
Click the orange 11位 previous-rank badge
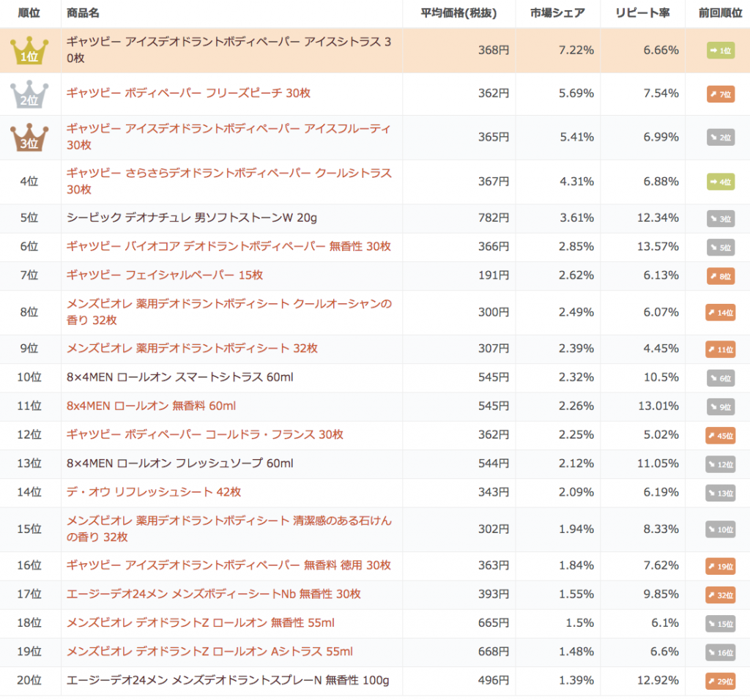(721, 349)
